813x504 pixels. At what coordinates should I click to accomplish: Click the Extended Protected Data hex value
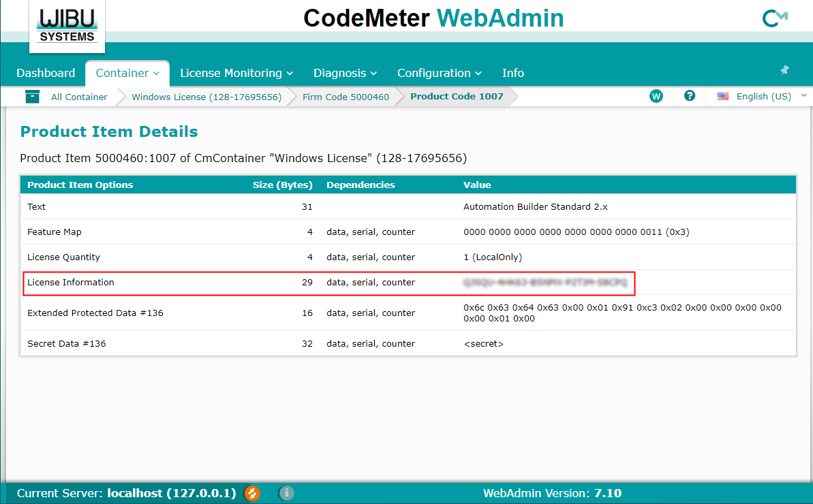click(x=622, y=313)
